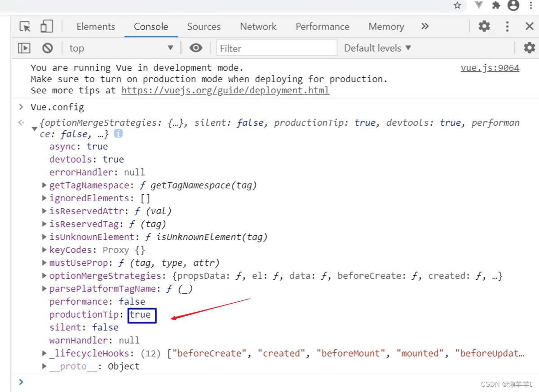The image size is (539, 392).
Task: Open console settings gear icon
Action: pyautogui.click(x=530, y=48)
